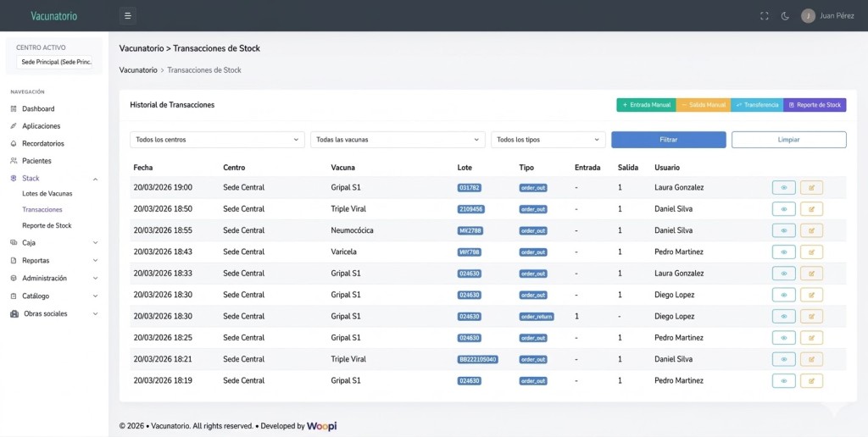Open Pacientes in the sidebar
868x437 pixels.
(x=36, y=161)
